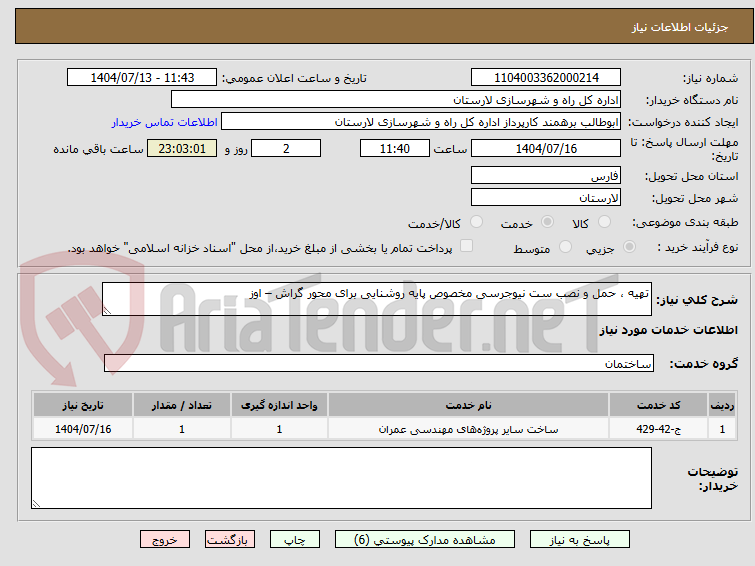This screenshot has height=566, width=755.
Task: Click the استان محل تحویل field فارس
Action: (546, 176)
